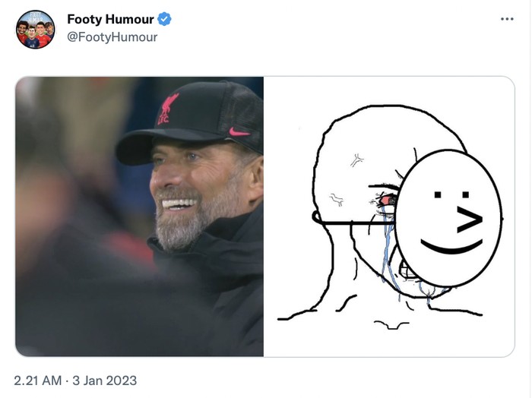The width and height of the screenshot is (532, 398).
Task: Click the Footy Humour profile avatar
Action: point(35,30)
